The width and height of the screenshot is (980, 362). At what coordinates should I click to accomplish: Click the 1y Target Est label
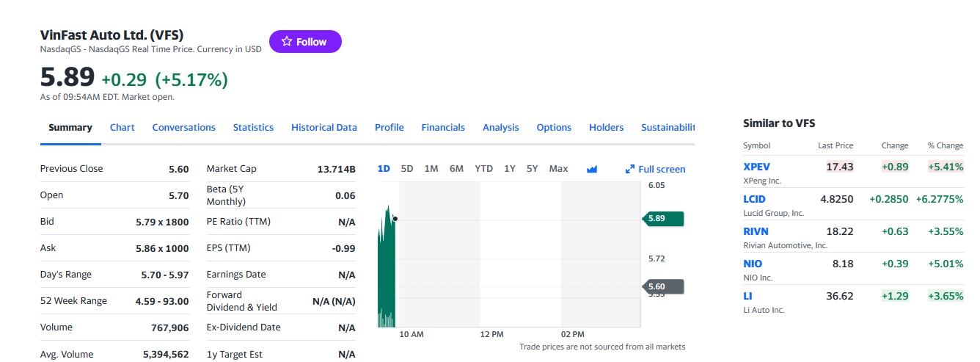pyautogui.click(x=235, y=355)
